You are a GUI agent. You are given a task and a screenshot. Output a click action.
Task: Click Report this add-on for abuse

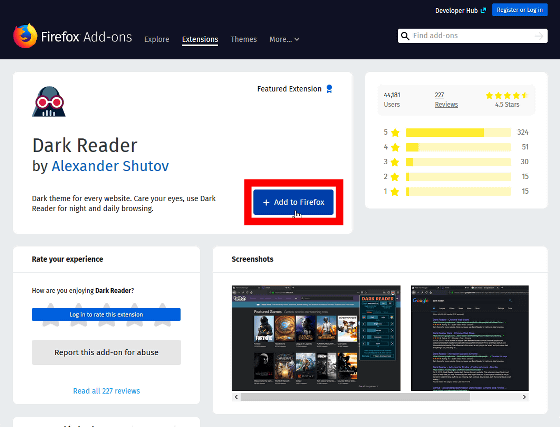(106, 352)
